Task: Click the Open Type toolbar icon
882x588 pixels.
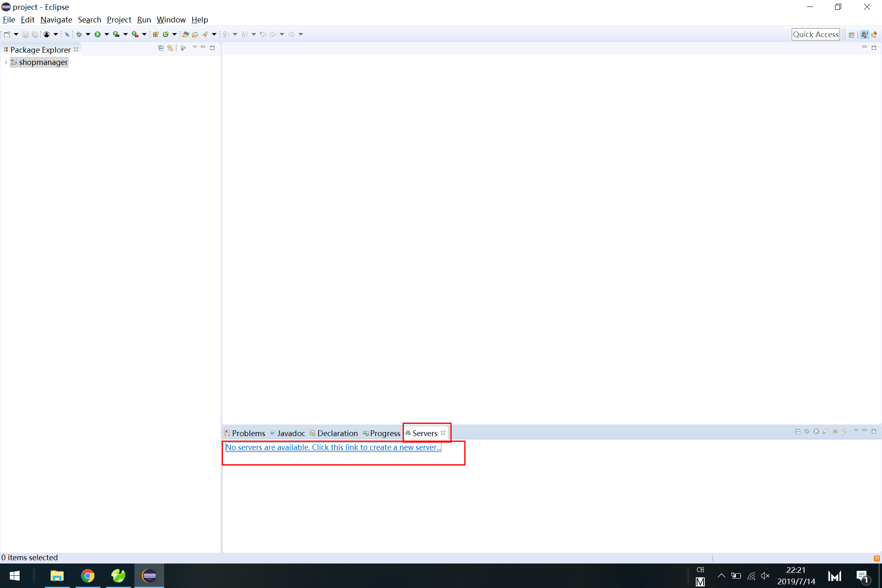Action: (x=185, y=34)
